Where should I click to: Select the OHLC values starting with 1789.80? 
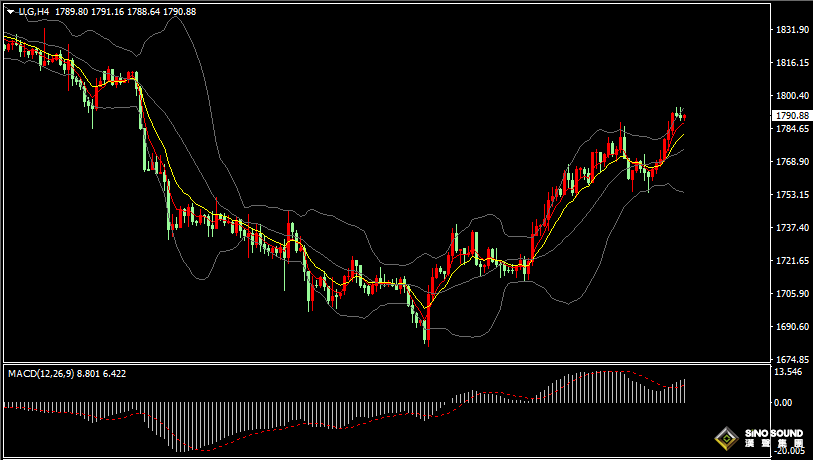pyautogui.click(x=125, y=11)
